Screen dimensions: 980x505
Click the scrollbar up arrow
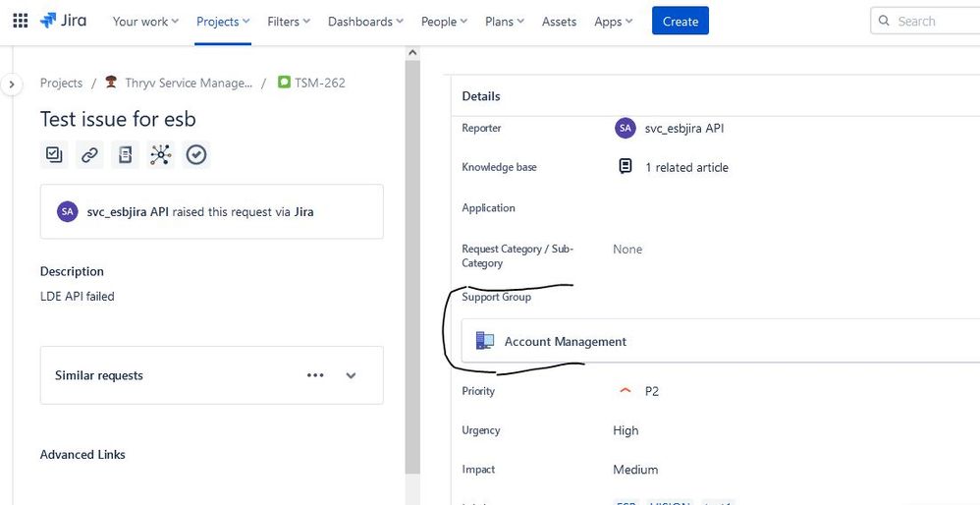[x=411, y=53]
